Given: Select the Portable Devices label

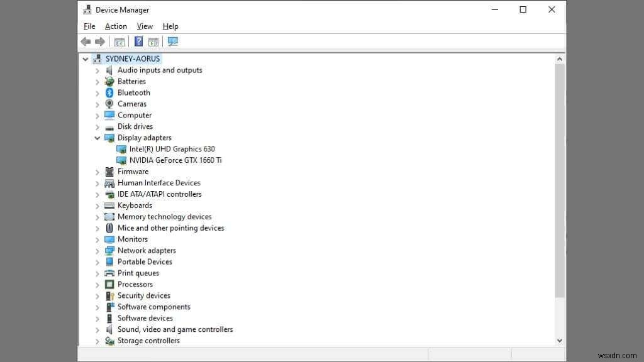Looking at the screenshot, I should (x=145, y=262).
